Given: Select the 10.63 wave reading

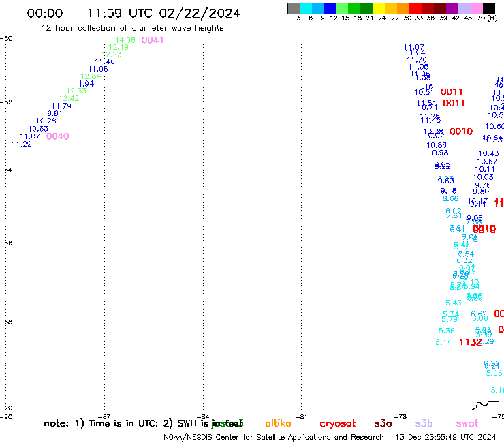Looking at the screenshot, I should (x=38, y=129).
